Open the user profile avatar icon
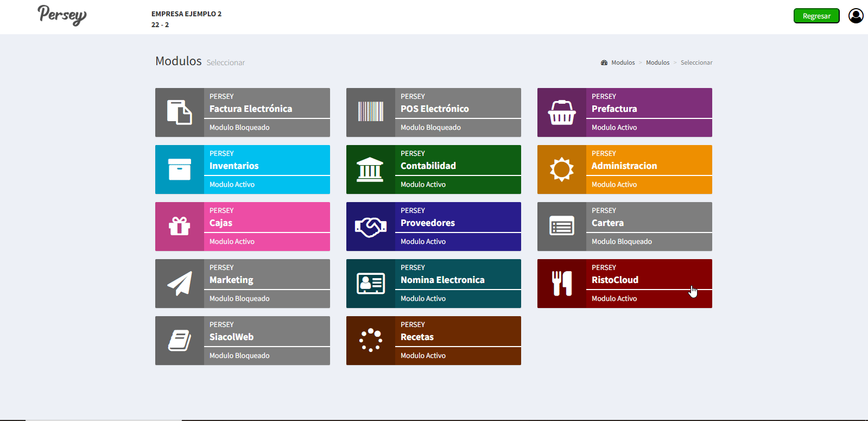 856,16
